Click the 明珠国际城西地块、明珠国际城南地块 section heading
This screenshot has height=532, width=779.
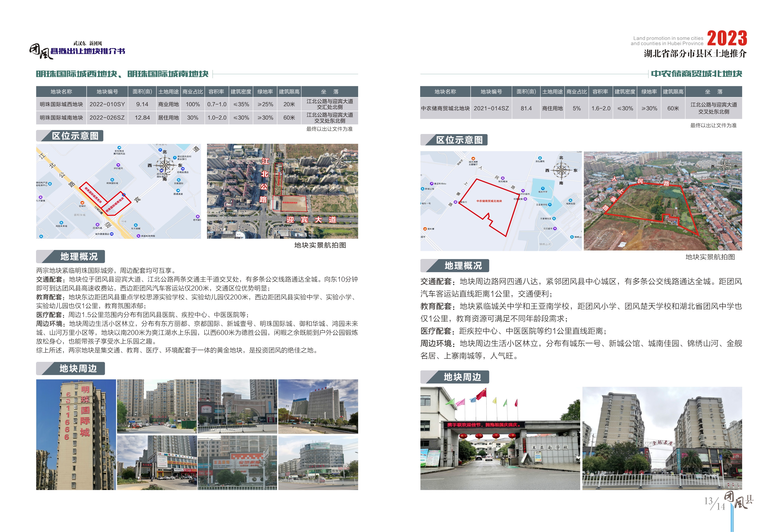pos(122,74)
